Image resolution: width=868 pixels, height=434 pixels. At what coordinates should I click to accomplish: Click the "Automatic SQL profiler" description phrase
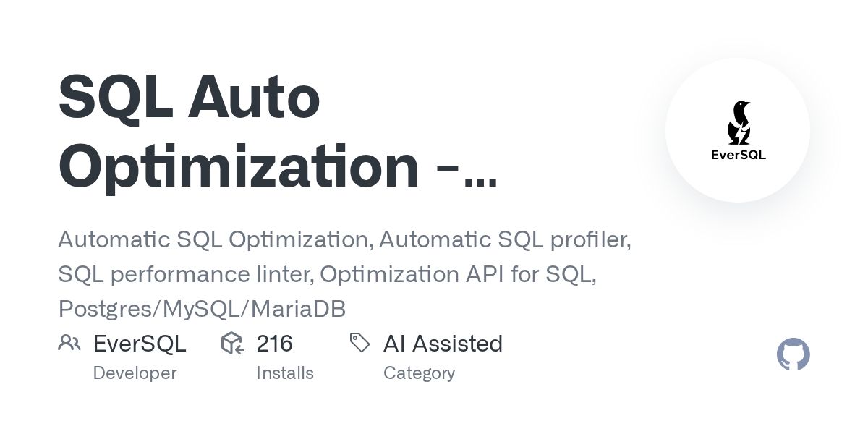[x=504, y=239]
